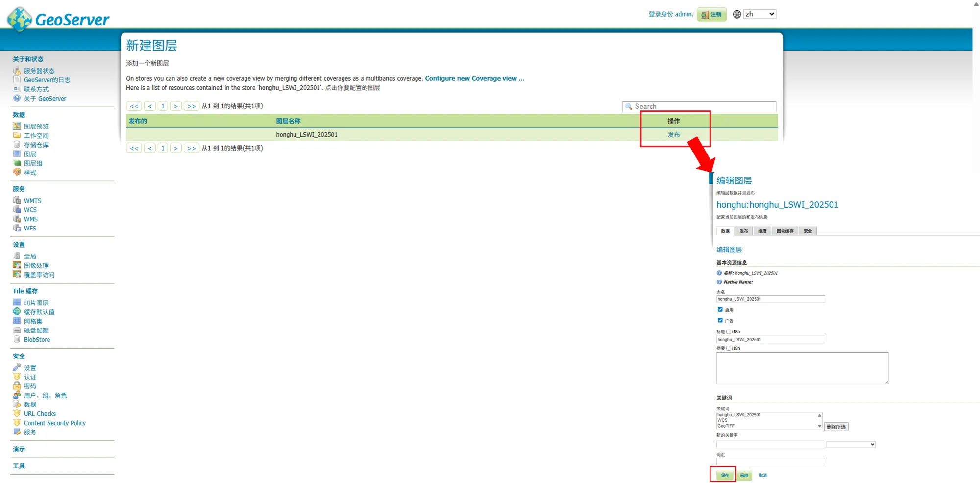Click the 密码 lock icon
This screenshot has width=980, height=483.
pyautogui.click(x=17, y=386)
